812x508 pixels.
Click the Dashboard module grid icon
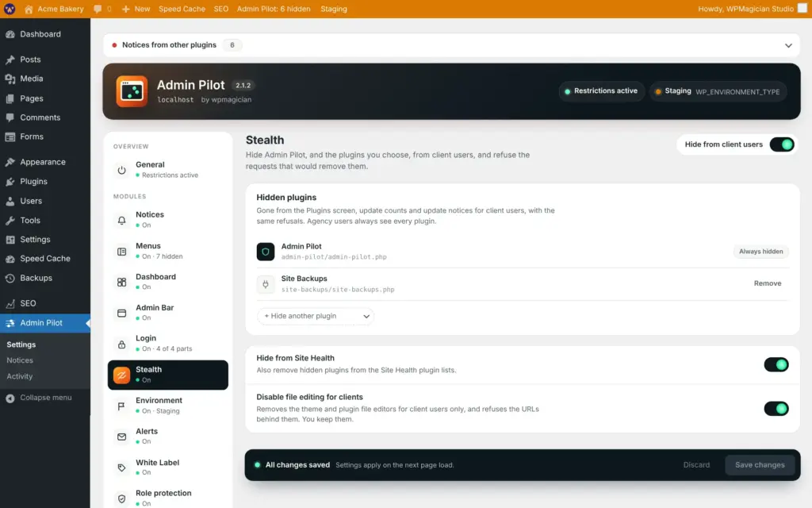[121, 282]
